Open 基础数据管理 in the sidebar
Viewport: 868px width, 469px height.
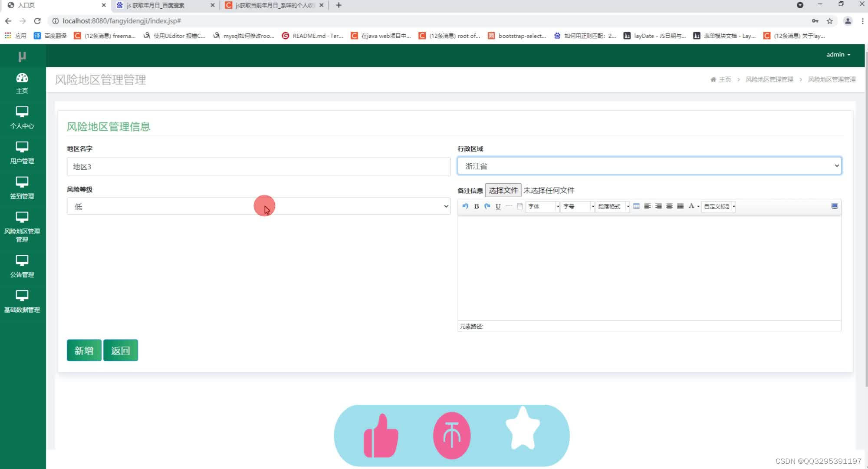click(22, 302)
